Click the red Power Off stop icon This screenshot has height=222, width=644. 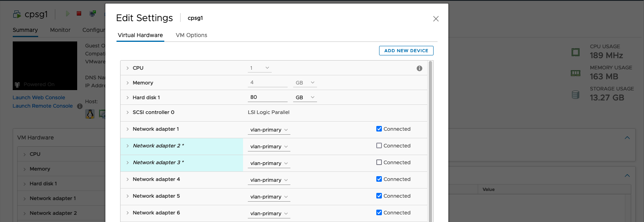79,14
